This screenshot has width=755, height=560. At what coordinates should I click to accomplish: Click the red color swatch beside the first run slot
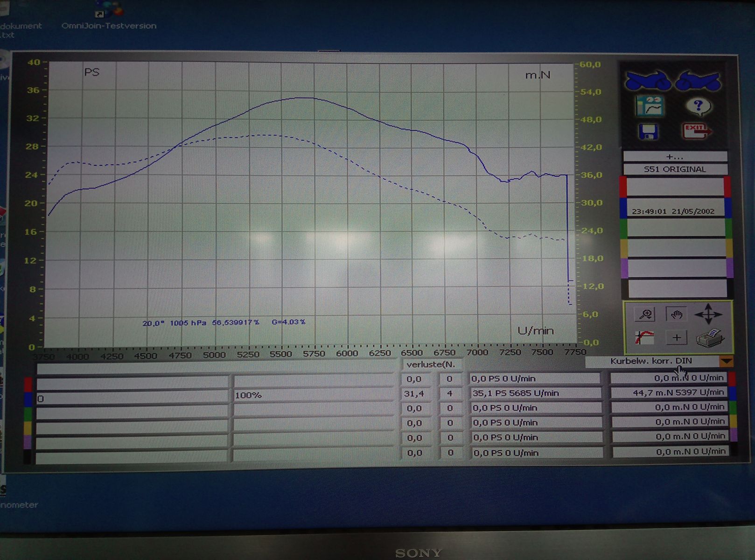coord(623,187)
